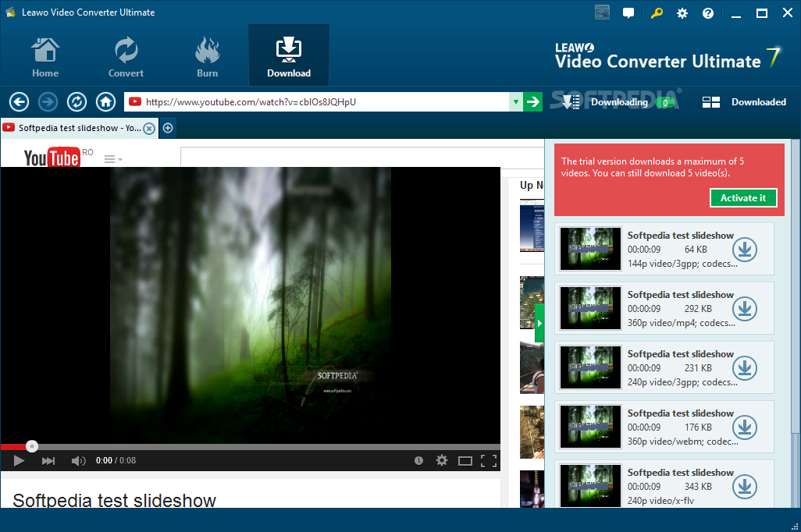Close the Softpedia test slideshow tab
Viewport: 801px width, 532px height.
[148, 128]
